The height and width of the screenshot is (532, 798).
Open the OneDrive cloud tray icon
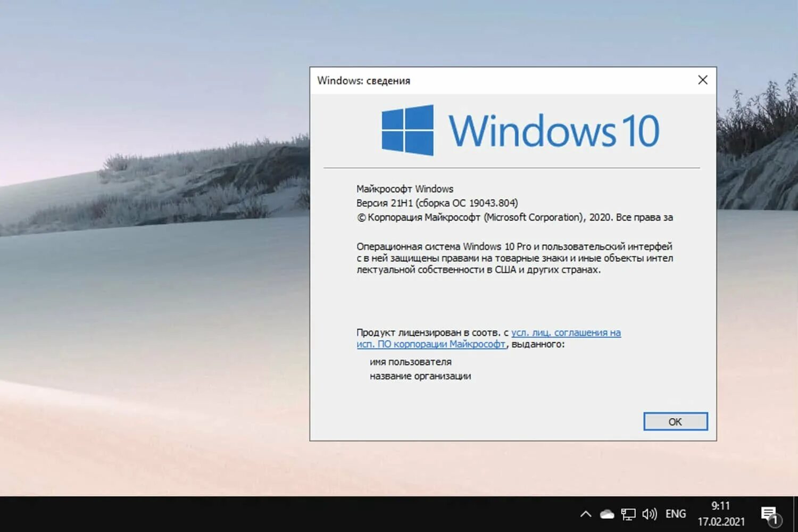click(x=607, y=514)
